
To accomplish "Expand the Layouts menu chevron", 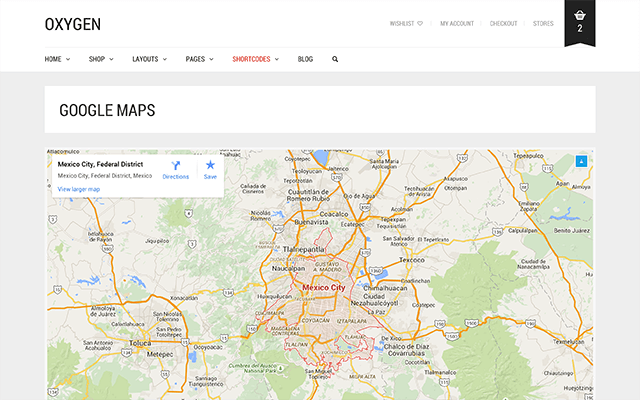I will (165, 59).
